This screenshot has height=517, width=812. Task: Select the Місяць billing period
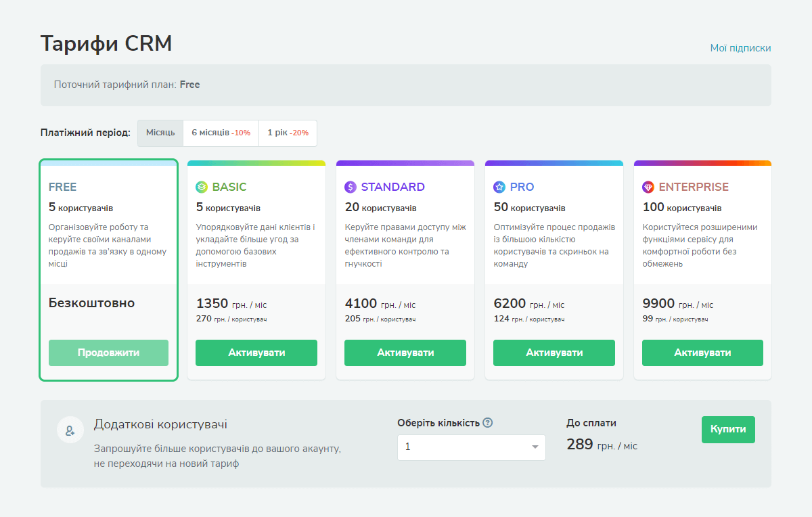(160, 133)
